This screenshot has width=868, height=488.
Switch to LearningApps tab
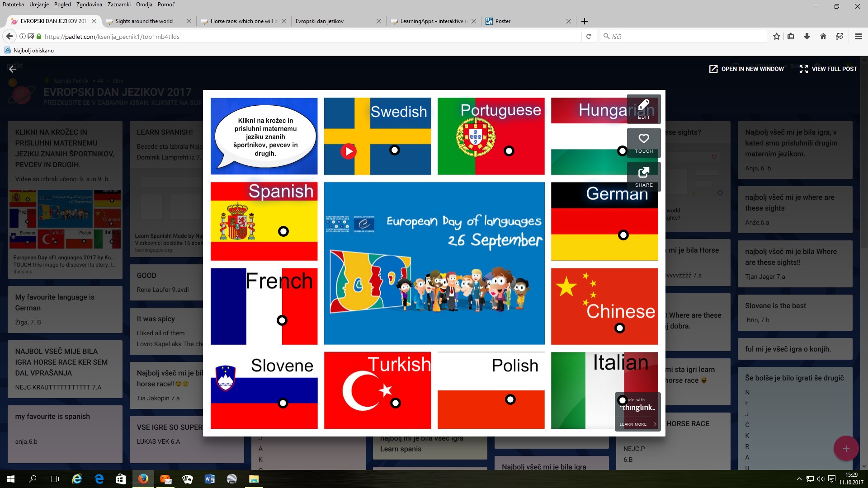click(432, 21)
